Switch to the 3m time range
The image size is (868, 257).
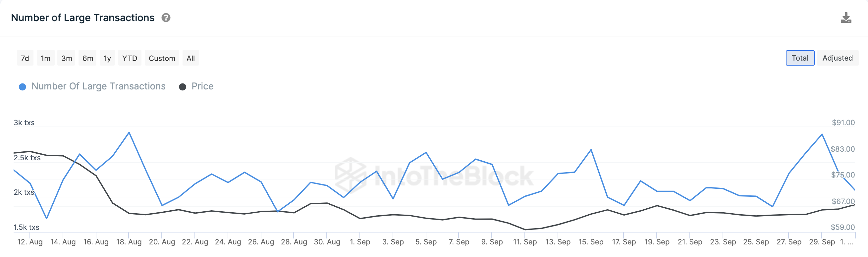[66, 58]
